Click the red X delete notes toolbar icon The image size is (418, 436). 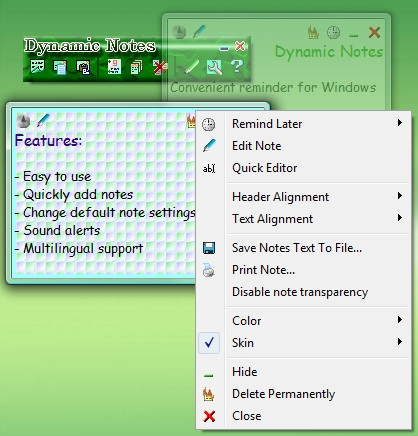click(160, 67)
